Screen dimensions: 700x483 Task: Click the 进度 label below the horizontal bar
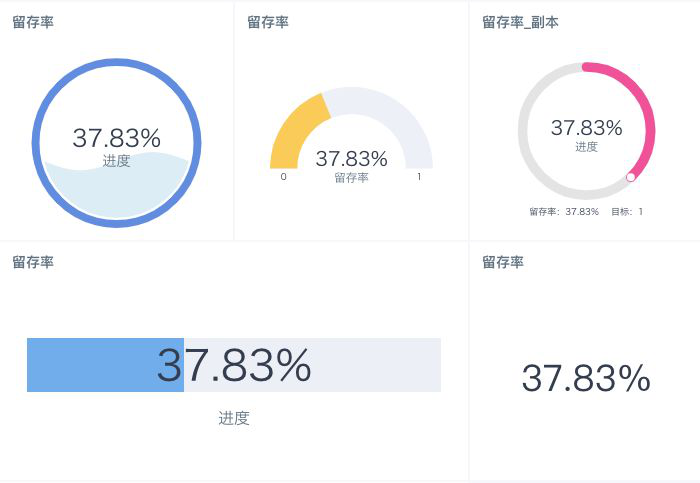234,418
